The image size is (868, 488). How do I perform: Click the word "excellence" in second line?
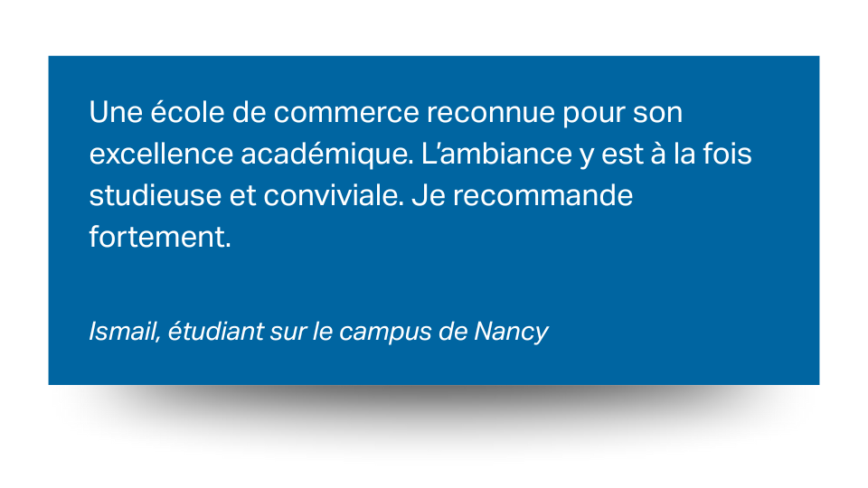pos(161,154)
